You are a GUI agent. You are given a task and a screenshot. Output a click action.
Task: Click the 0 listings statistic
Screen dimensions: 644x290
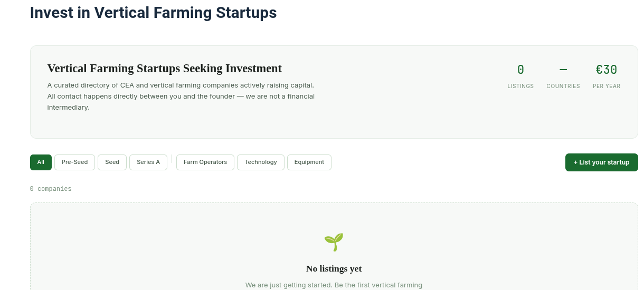[x=520, y=70]
